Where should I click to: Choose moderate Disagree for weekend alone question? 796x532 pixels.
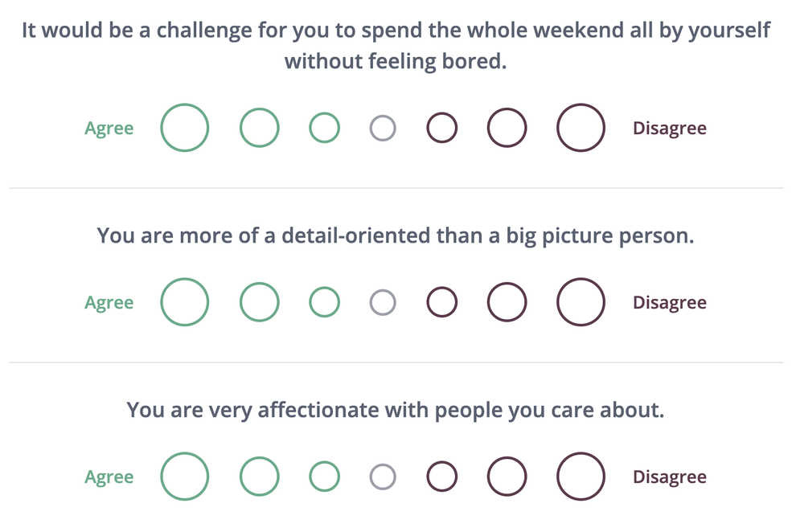507,128
